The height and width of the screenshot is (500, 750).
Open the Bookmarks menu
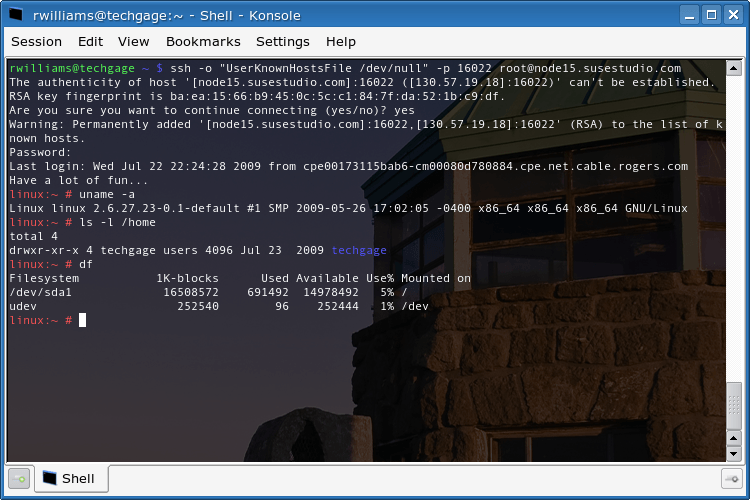point(203,42)
